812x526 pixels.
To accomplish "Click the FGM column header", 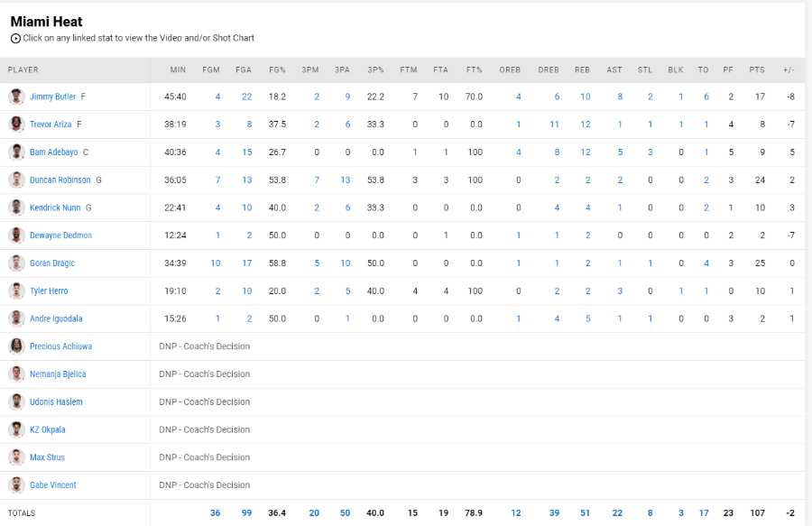I will 211,69.
